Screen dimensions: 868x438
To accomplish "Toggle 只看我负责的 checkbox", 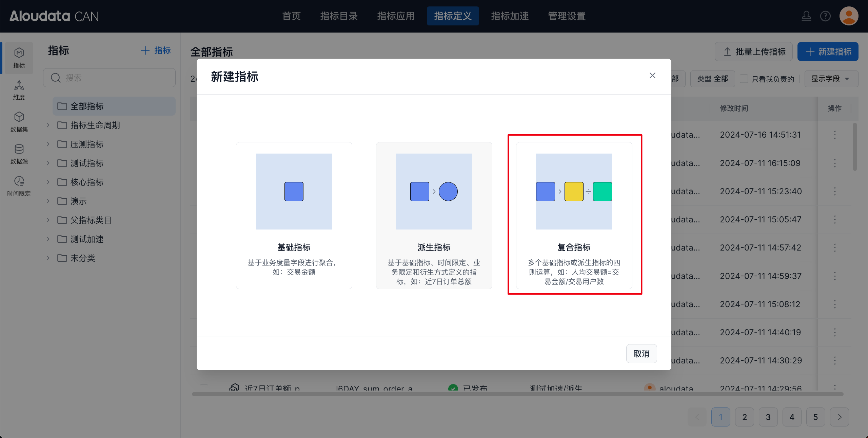I will [744, 79].
